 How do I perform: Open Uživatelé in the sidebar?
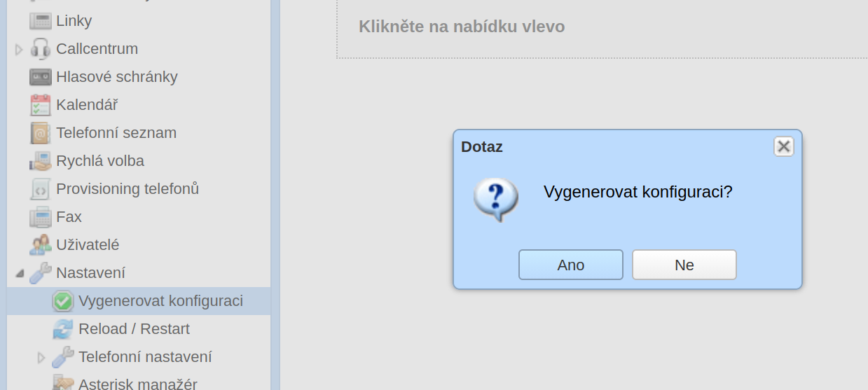point(88,245)
